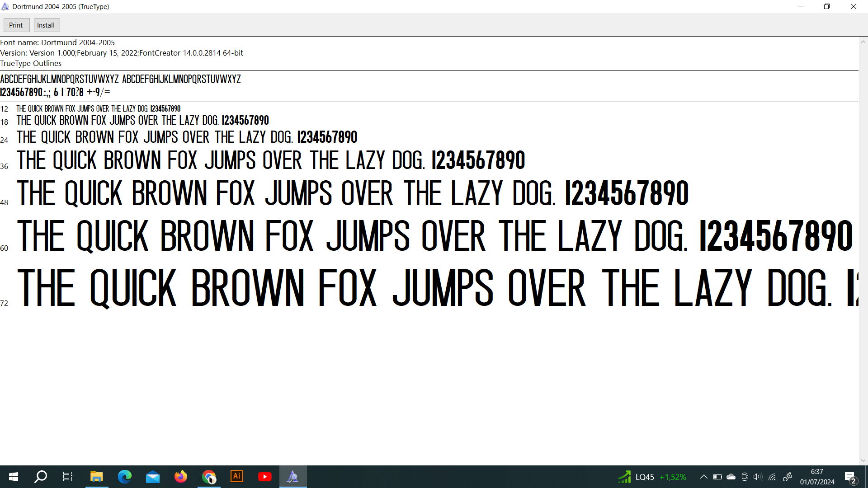
Task: Open Google Chrome taskbar icon
Action: (x=209, y=477)
